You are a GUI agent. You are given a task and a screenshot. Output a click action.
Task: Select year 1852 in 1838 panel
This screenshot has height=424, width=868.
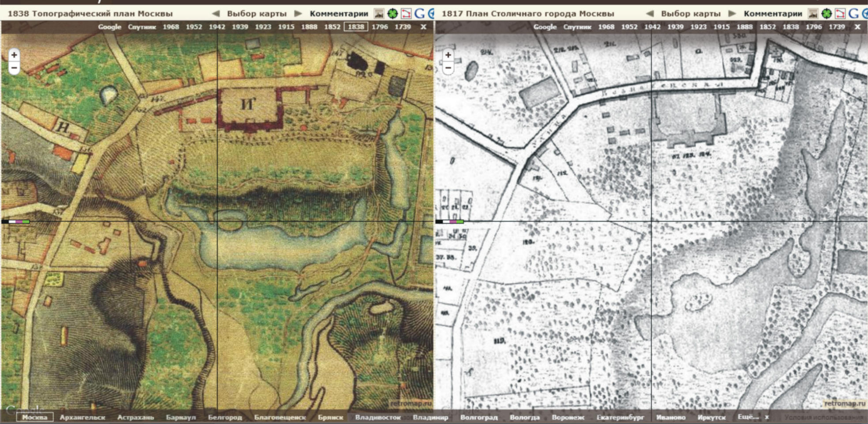(x=332, y=27)
